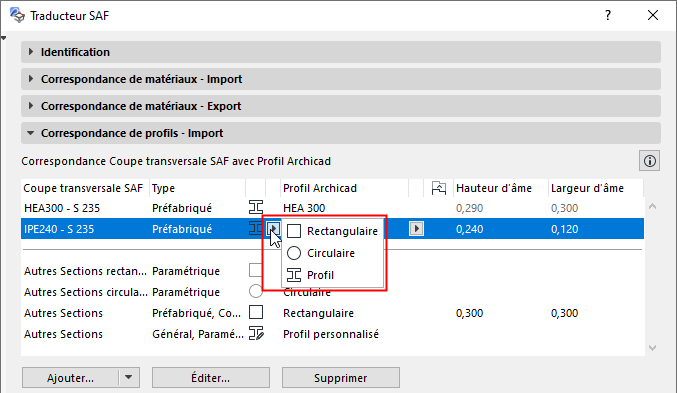Click the Ajouter... button

click(x=70, y=378)
